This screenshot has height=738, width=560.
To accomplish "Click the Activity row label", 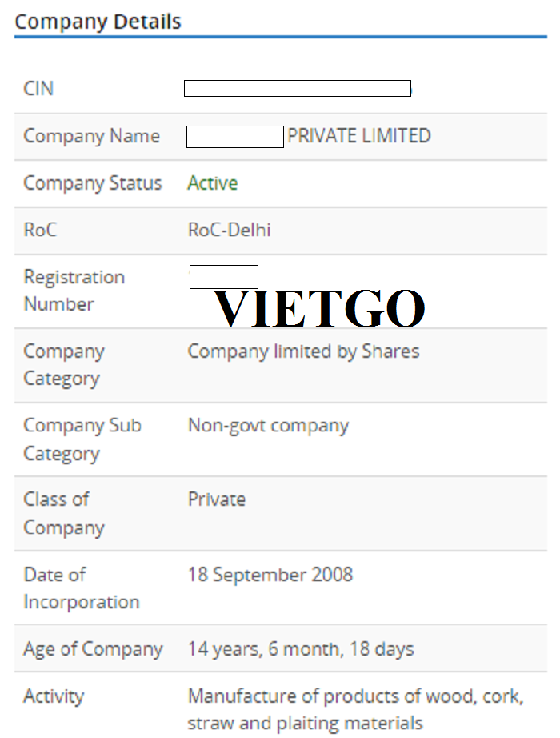I will (x=54, y=696).
